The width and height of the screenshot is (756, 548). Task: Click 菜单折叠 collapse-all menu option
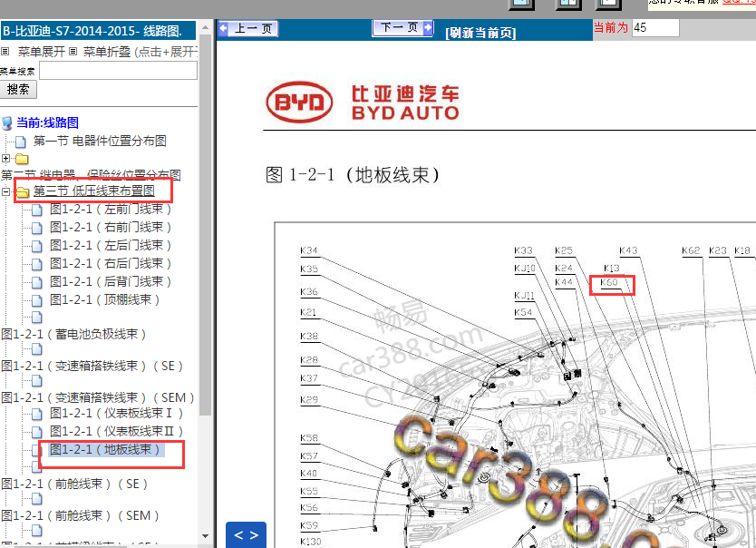[x=107, y=51]
